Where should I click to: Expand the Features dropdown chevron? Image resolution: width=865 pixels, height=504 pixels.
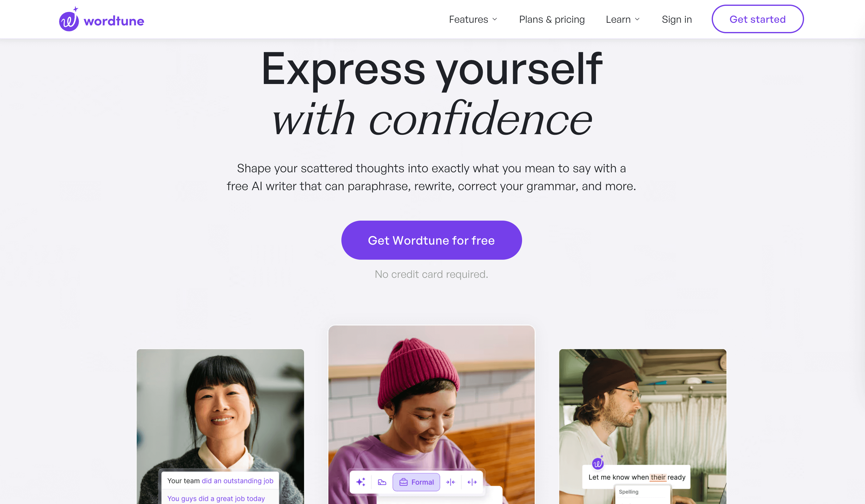click(495, 19)
